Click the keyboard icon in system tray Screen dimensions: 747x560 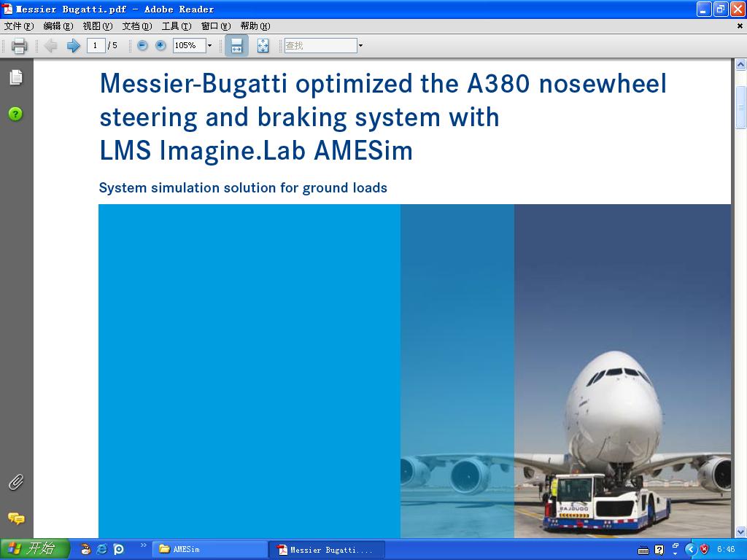click(x=643, y=550)
